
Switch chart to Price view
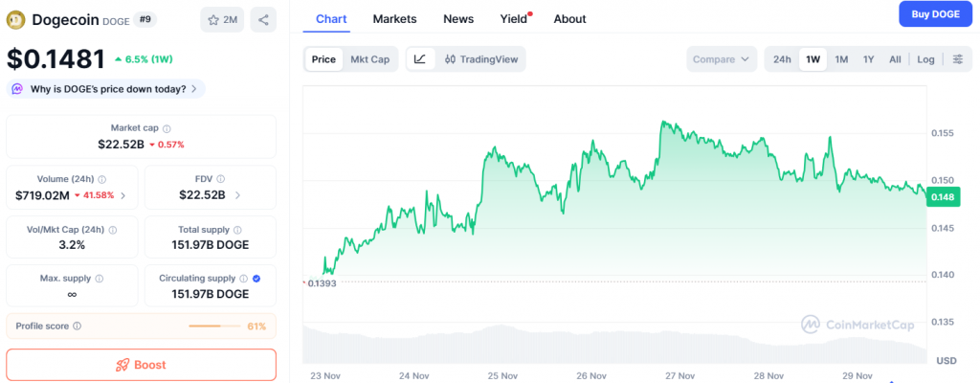(323, 59)
